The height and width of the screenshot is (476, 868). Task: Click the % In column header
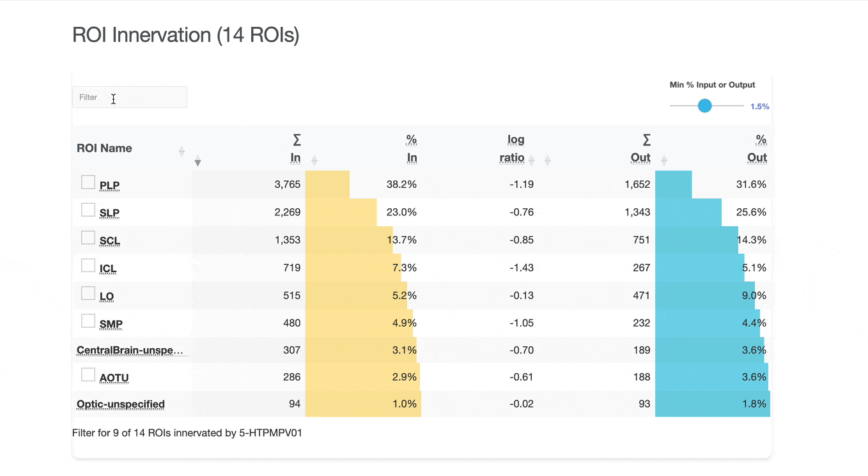click(x=412, y=148)
